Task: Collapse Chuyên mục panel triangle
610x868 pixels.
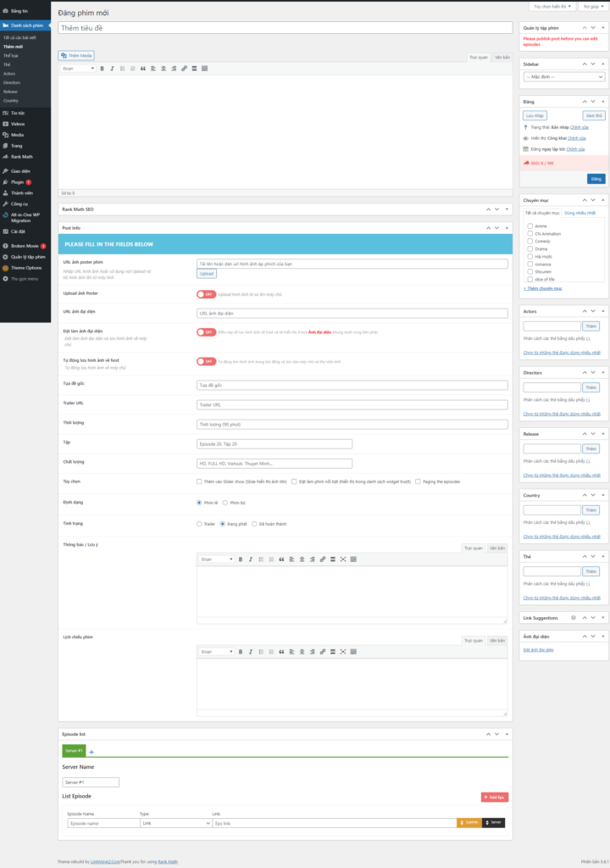Action: point(603,200)
